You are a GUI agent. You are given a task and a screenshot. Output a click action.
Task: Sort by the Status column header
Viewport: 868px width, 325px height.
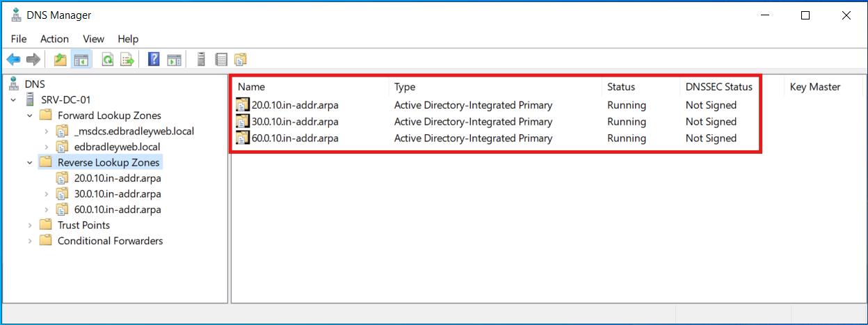coord(641,87)
